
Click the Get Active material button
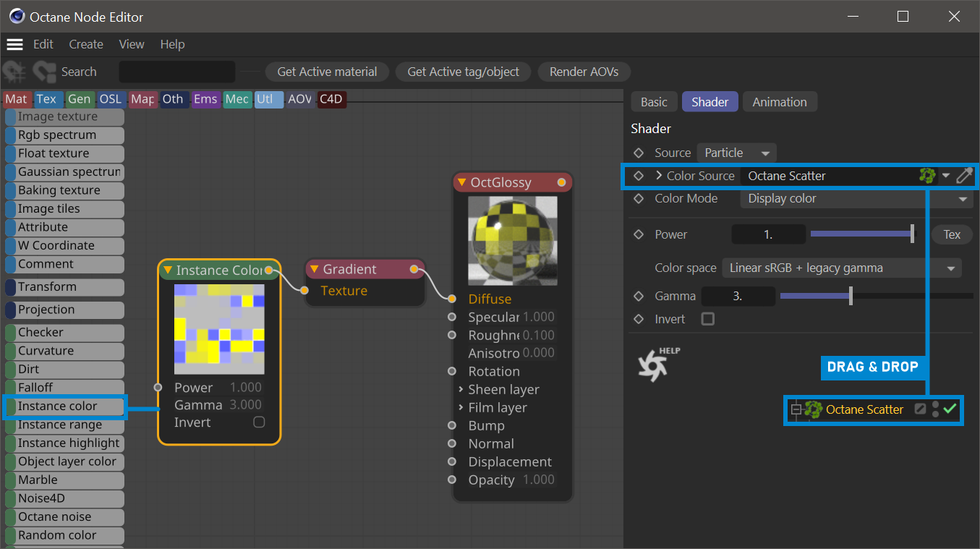[327, 72]
